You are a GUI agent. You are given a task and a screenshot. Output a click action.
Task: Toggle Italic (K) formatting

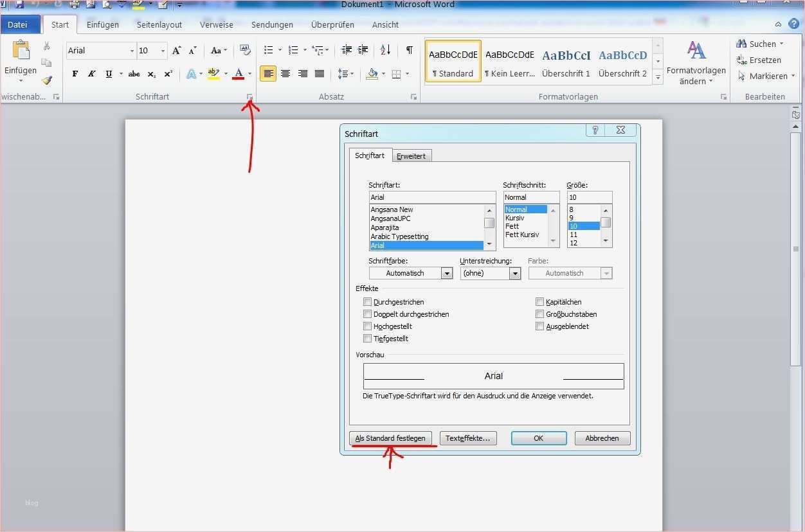(x=91, y=74)
